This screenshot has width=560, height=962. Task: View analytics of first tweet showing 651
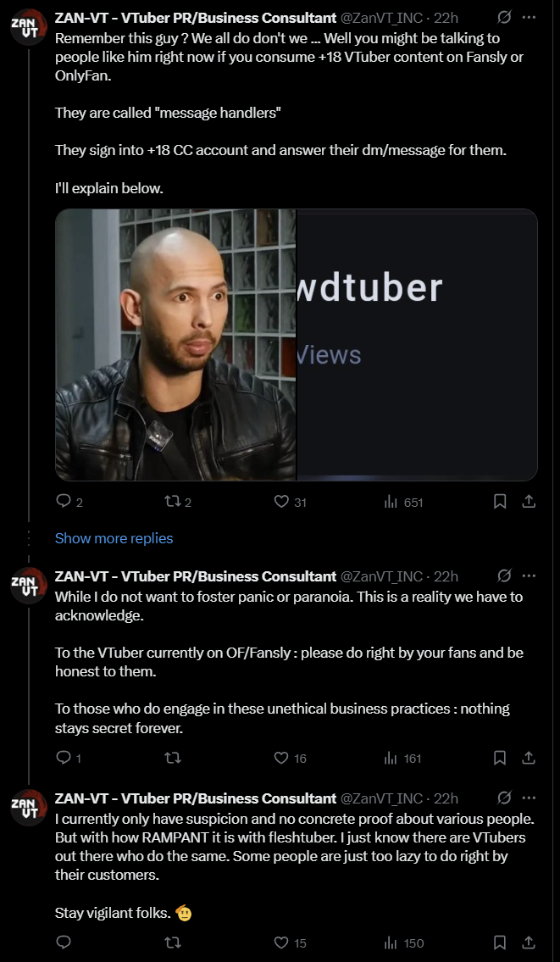(x=391, y=502)
